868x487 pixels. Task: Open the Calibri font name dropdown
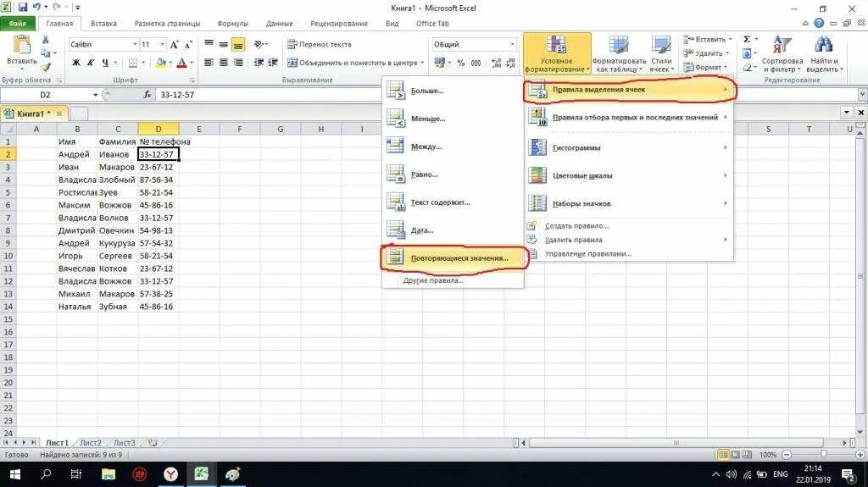(x=135, y=44)
